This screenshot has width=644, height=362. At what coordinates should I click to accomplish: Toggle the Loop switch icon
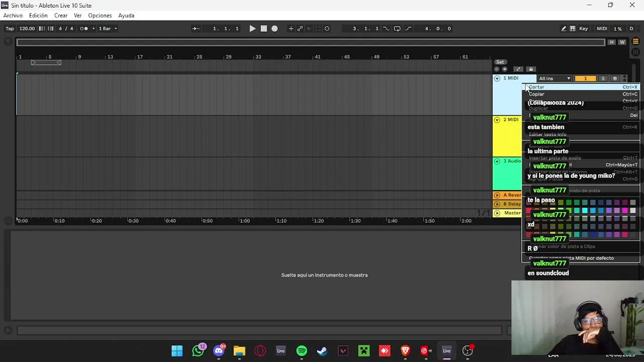397,29
